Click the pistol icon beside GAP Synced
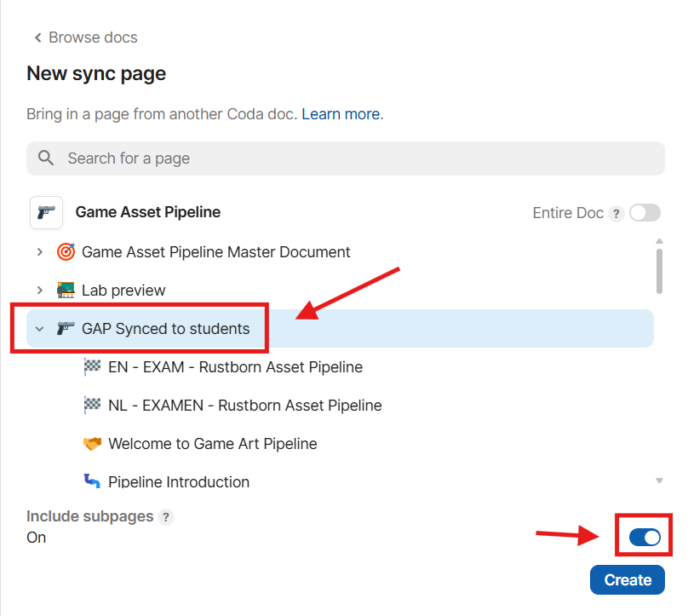 coord(66,329)
